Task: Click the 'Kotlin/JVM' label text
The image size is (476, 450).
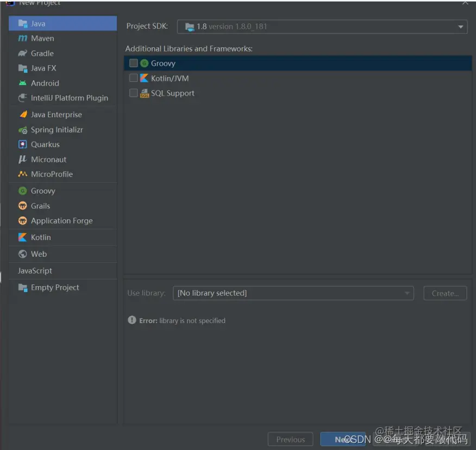Action: (170, 78)
